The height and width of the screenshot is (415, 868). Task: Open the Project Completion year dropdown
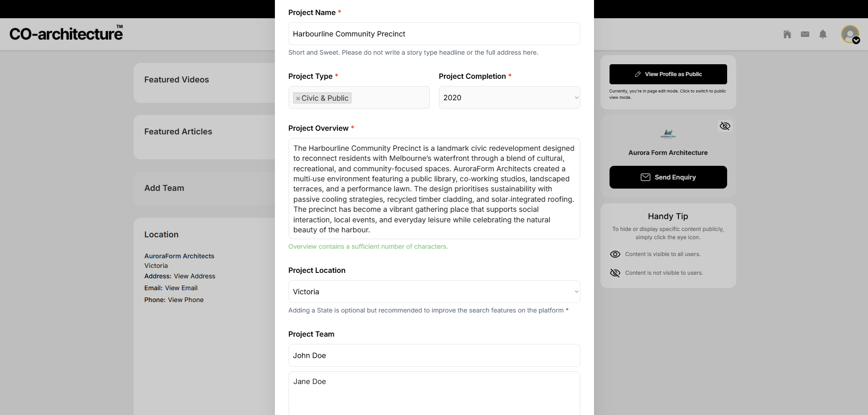tap(509, 97)
